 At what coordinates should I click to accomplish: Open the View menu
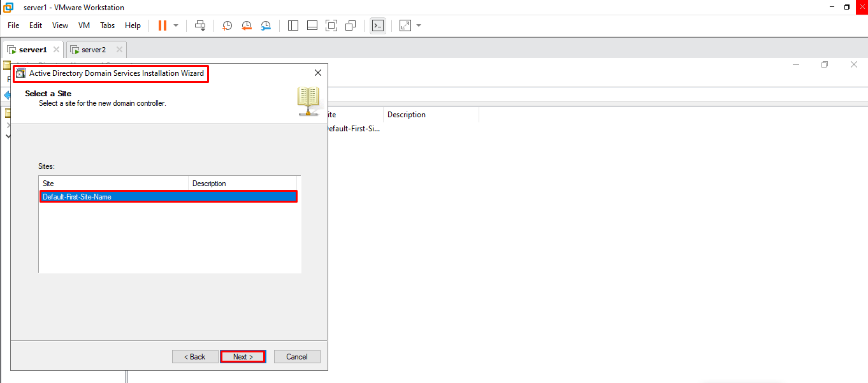[x=60, y=25]
